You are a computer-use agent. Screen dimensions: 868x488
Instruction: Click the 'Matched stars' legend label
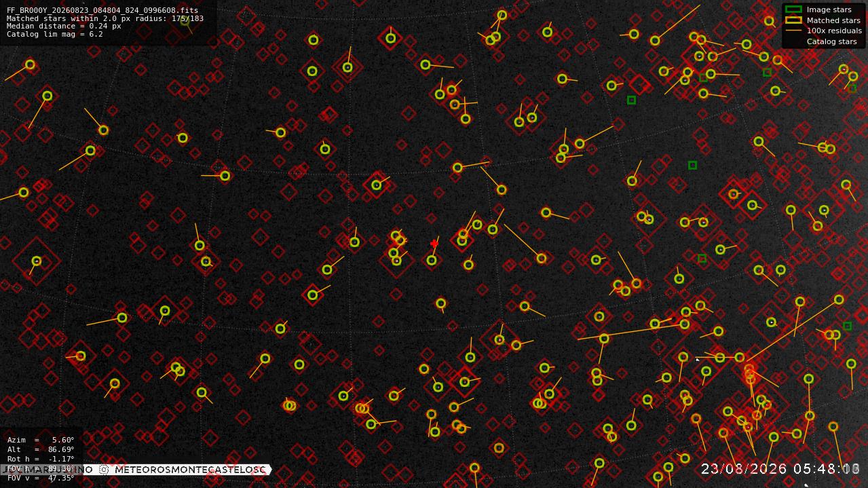(833, 20)
